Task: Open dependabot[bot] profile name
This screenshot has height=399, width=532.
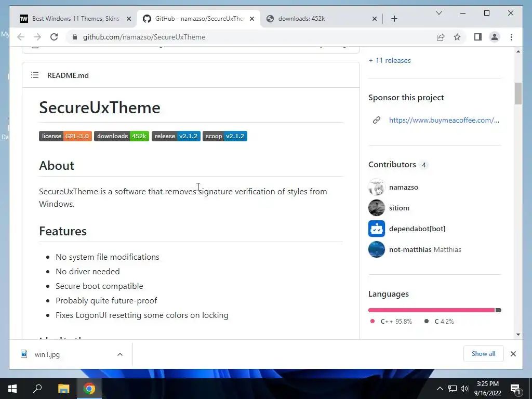Action: pyautogui.click(x=417, y=229)
